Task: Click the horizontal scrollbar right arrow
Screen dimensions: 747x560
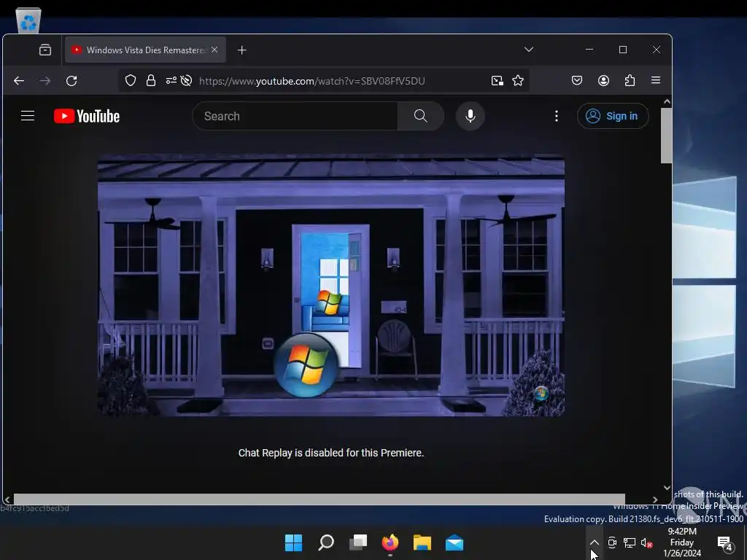Action: [x=655, y=499]
